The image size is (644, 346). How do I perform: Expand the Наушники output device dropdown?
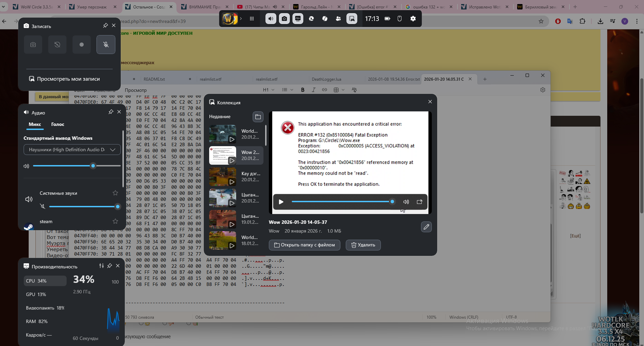point(113,150)
